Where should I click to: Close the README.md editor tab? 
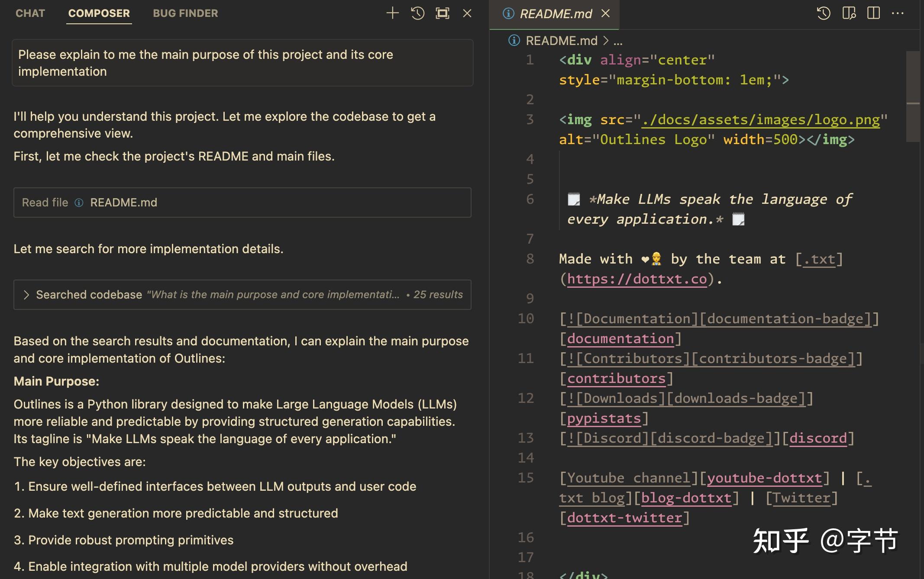(x=605, y=13)
